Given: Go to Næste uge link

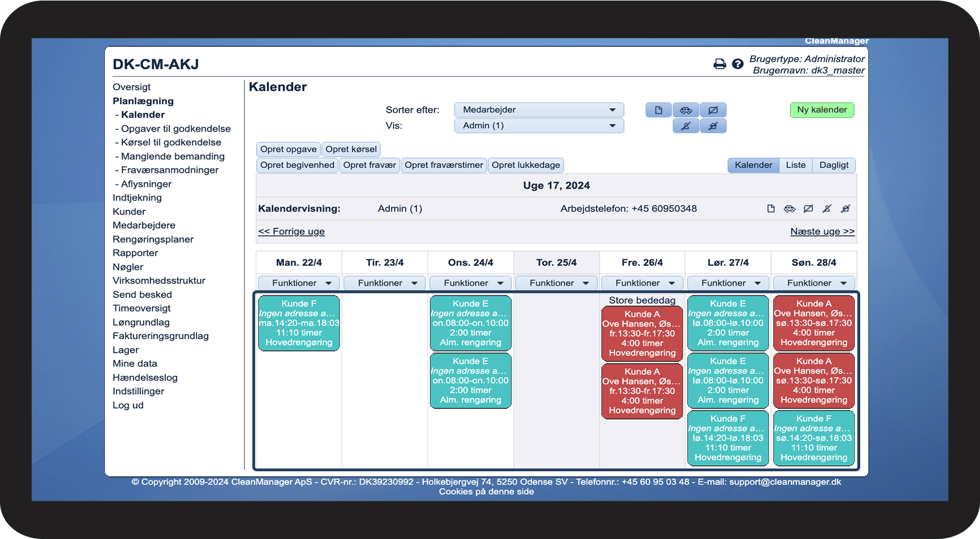Looking at the screenshot, I should (x=822, y=231).
